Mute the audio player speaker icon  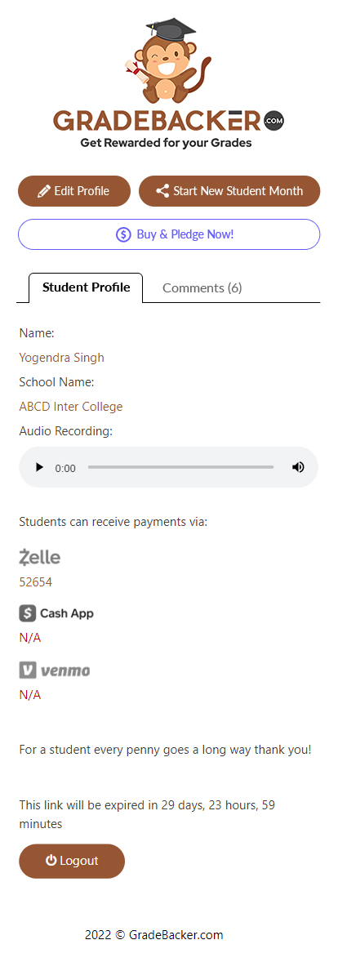coord(298,467)
